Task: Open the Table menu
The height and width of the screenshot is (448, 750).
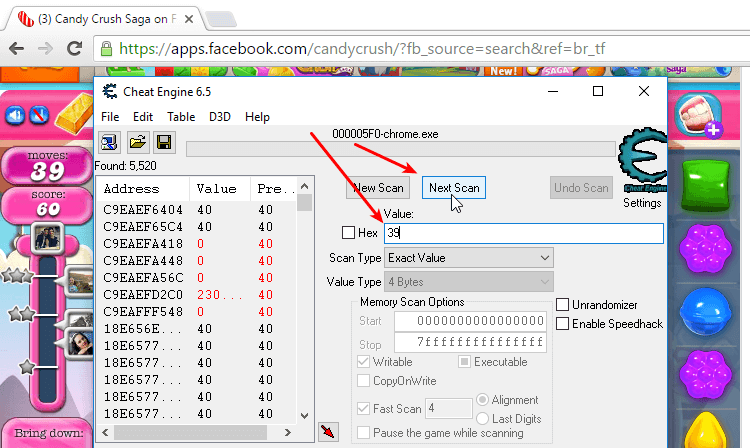Action: click(181, 117)
